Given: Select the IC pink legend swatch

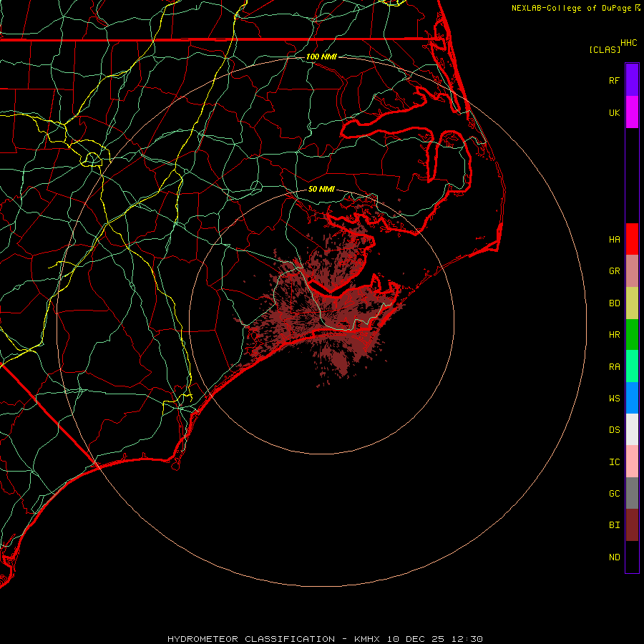Looking at the screenshot, I should point(632,462).
